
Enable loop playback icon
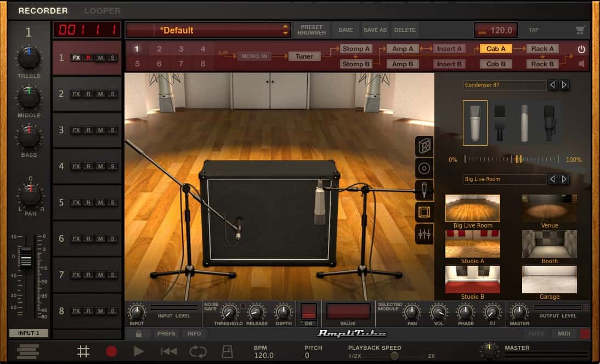pyautogui.click(x=198, y=351)
